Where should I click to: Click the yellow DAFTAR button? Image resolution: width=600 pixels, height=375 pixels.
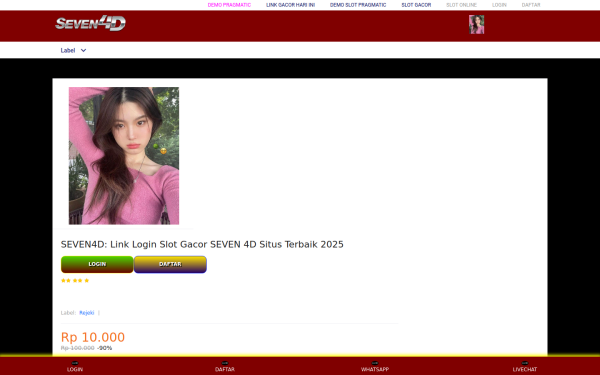click(x=170, y=264)
